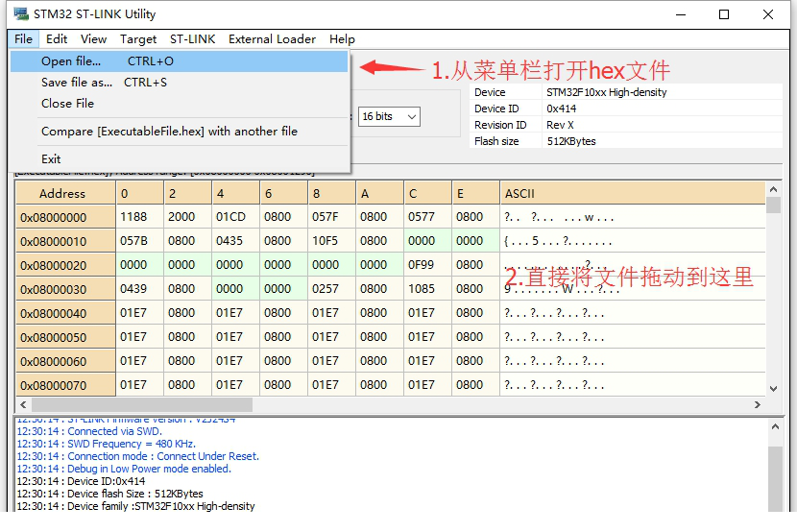Click memory cell value 057B
Screen dimensions: 797x532
click(x=139, y=241)
